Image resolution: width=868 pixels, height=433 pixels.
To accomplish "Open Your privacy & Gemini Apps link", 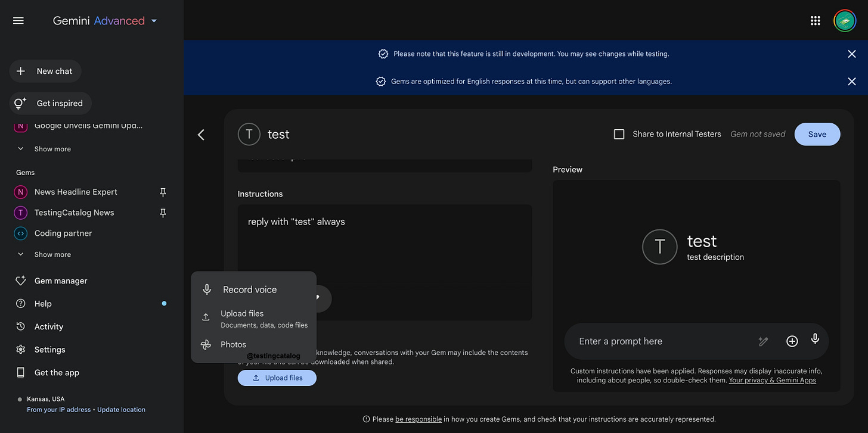I will [773, 380].
